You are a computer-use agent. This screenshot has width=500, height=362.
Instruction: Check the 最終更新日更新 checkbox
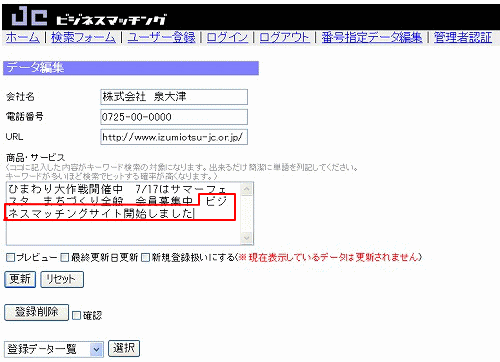click(x=65, y=257)
